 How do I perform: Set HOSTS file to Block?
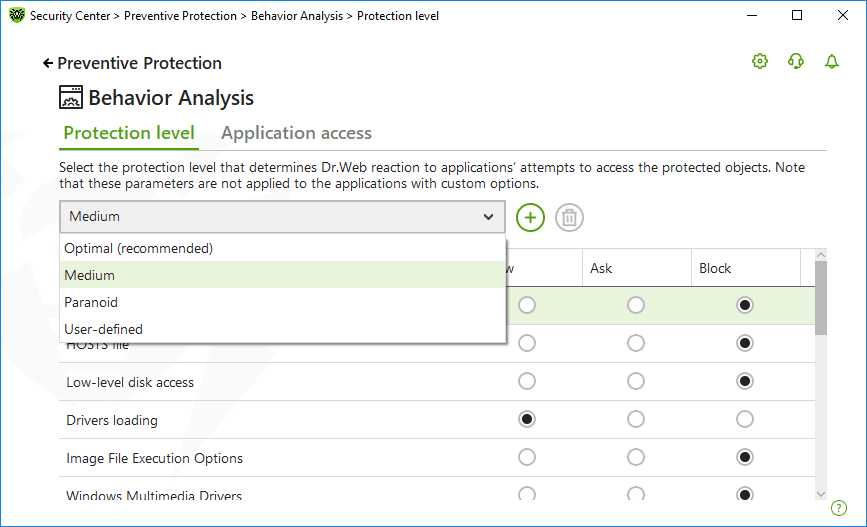(745, 343)
